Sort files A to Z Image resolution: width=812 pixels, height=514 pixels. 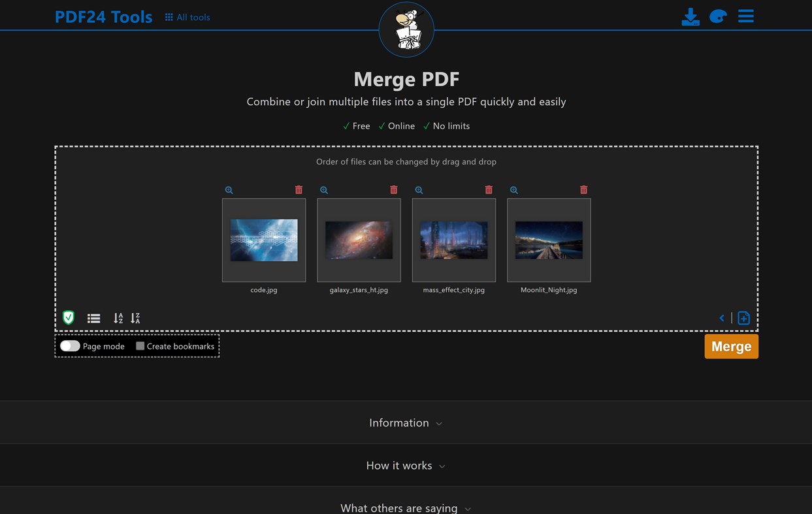click(118, 318)
